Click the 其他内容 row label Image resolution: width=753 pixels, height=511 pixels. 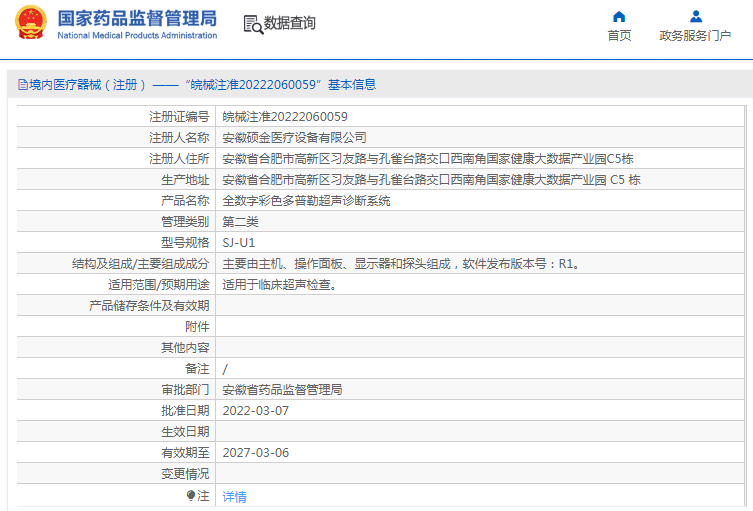pyautogui.click(x=185, y=348)
